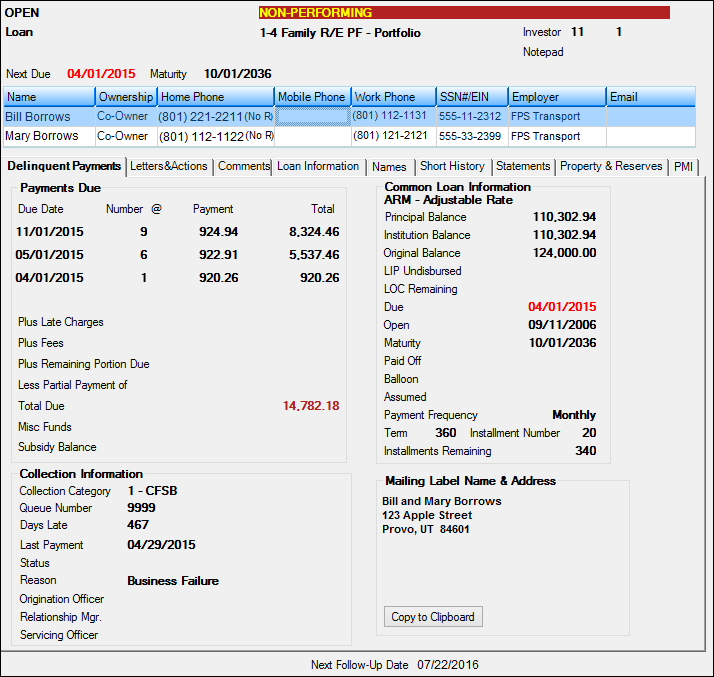
Task: Switch to the Loan Information tab
Action: point(318,166)
